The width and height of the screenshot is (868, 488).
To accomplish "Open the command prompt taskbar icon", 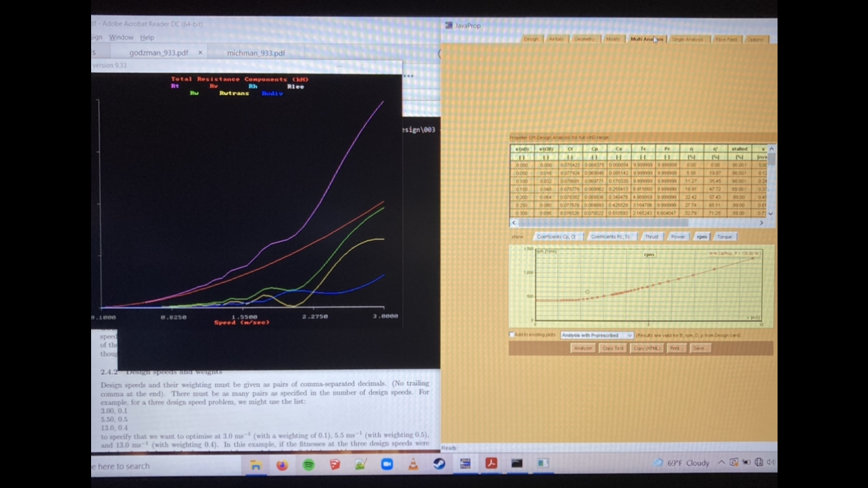I will pos(517,463).
